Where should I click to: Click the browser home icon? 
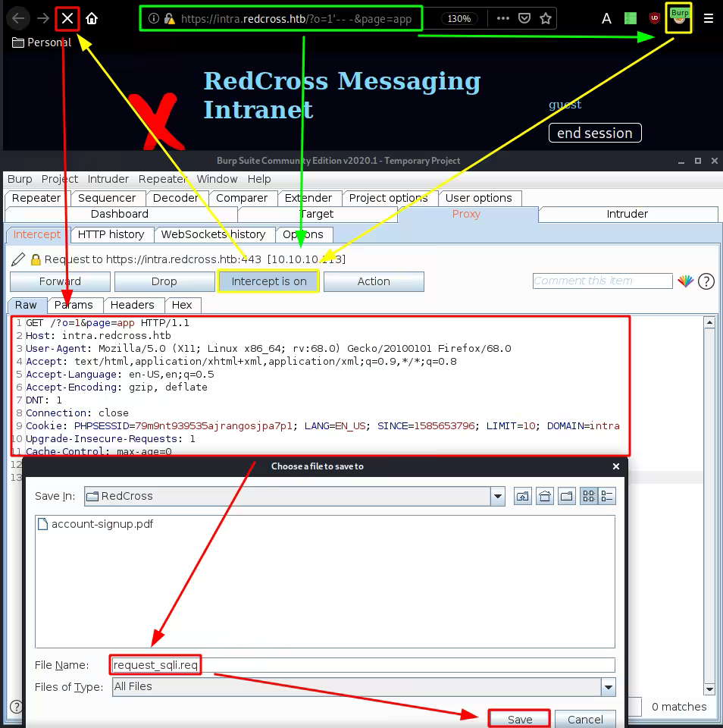tap(92, 18)
